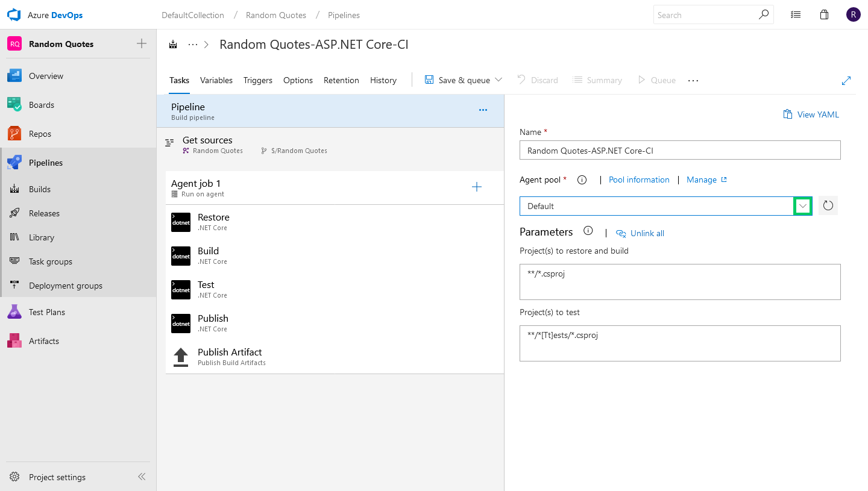Click the Project settings gear icon
868x491 pixels.
click(x=14, y=477)
